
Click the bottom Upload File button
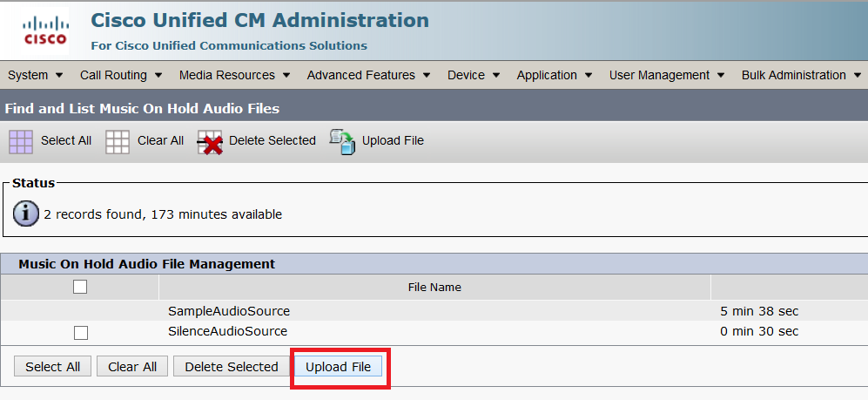tap(338, 367)
